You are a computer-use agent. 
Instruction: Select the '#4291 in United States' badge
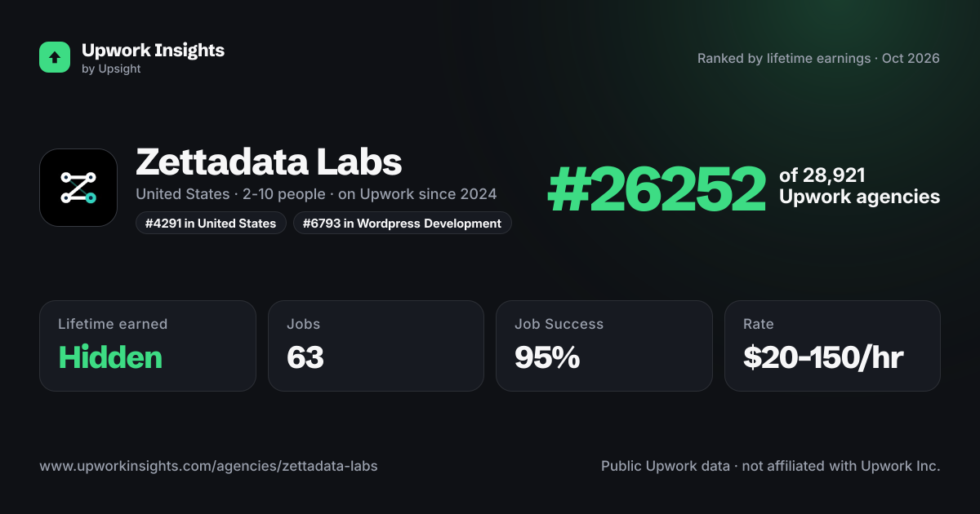tap(211, 223)
